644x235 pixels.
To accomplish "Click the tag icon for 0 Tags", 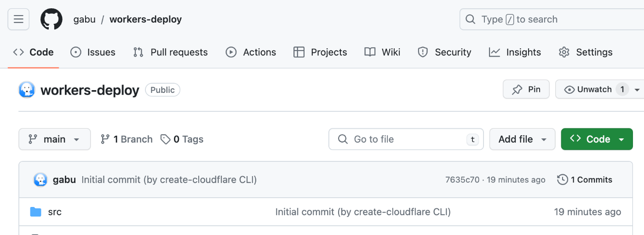I will click(x=165, y=139).
